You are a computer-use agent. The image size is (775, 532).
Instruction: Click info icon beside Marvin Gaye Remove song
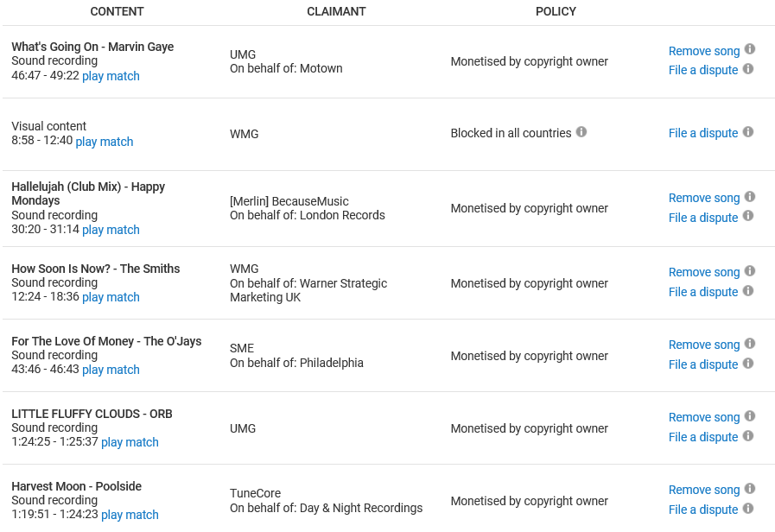pos(750,50)
